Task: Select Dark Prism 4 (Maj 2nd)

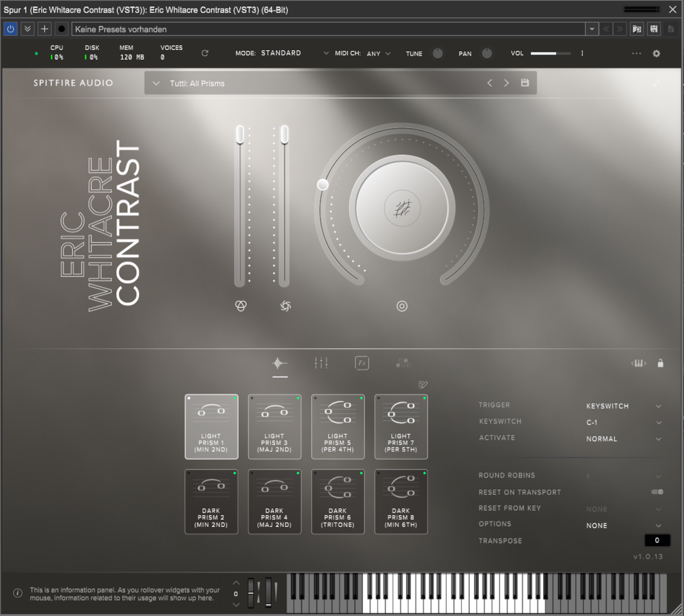Action: tap(275, 501)
